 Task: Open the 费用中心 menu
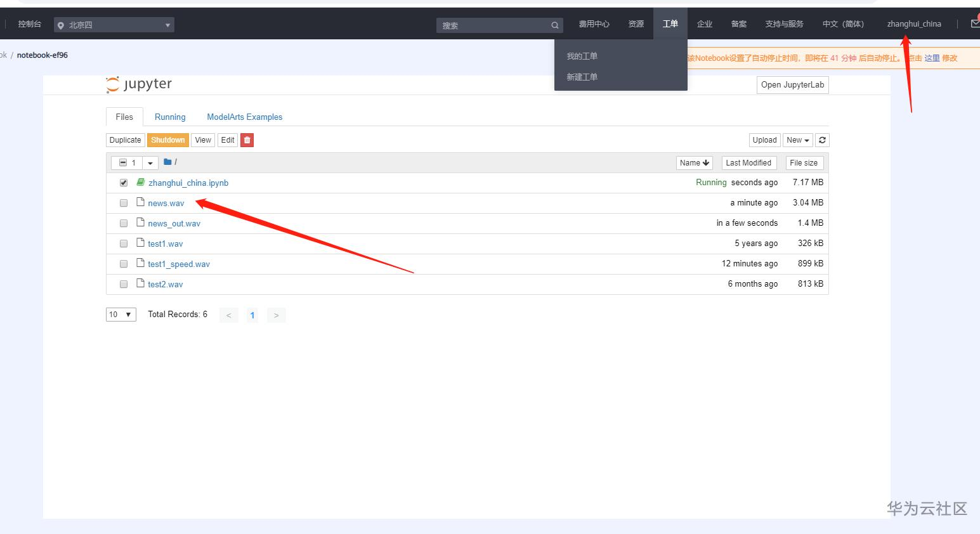click(594, 24)
